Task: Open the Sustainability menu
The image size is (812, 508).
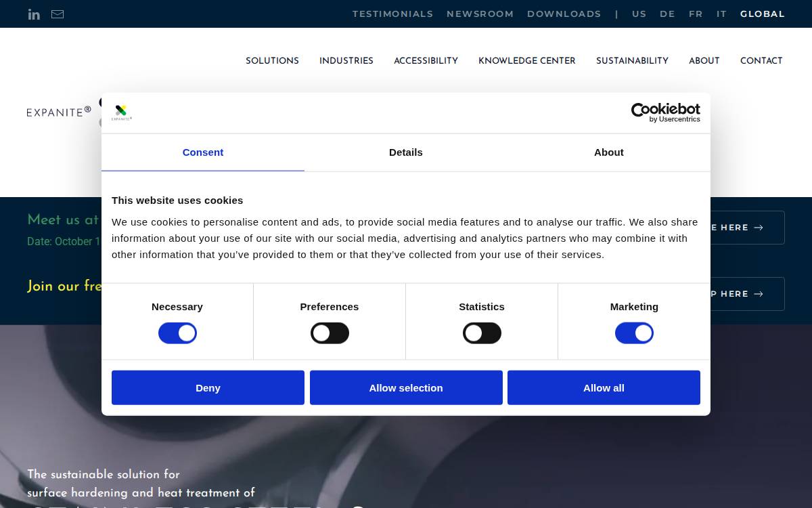Action: click(632, 61)
